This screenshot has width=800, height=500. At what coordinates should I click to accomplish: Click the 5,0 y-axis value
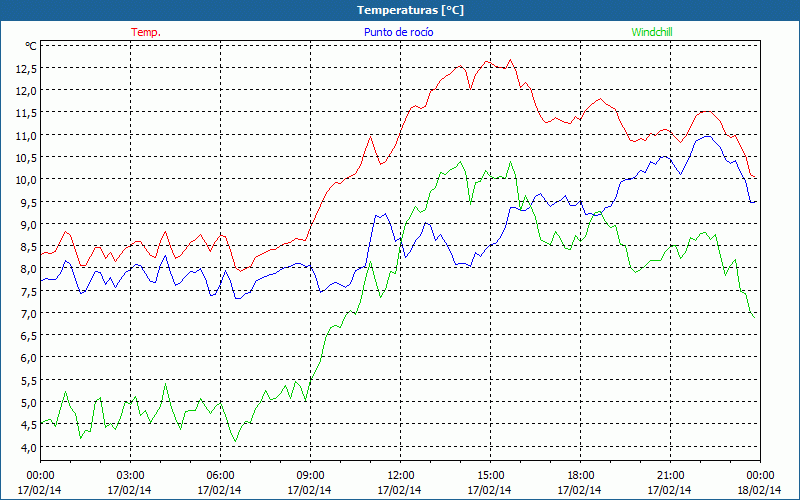(29, 403)
